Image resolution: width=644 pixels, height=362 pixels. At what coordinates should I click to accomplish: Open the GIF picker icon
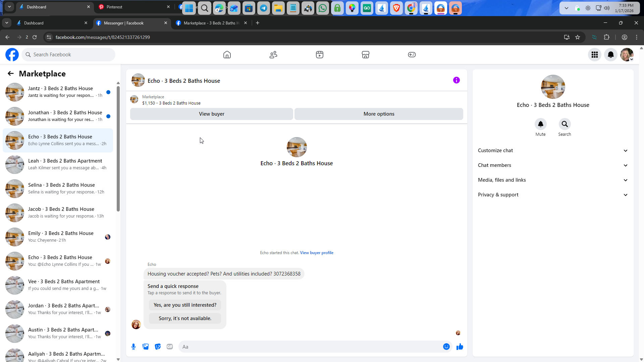(170, 347)
